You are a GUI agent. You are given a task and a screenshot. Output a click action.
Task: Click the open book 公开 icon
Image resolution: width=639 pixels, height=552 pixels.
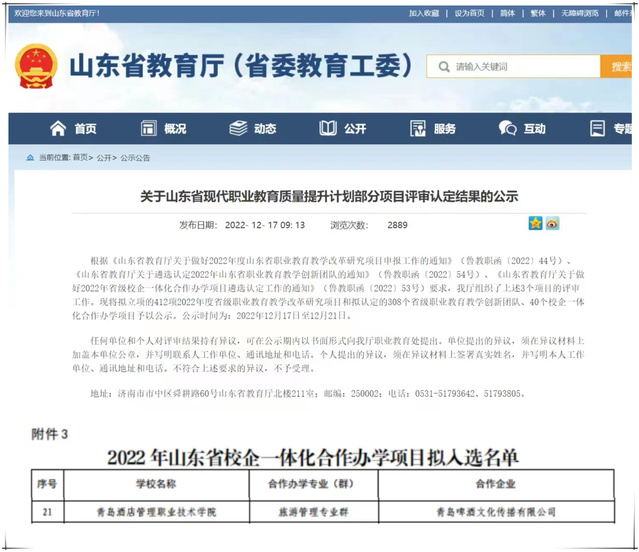328,129
